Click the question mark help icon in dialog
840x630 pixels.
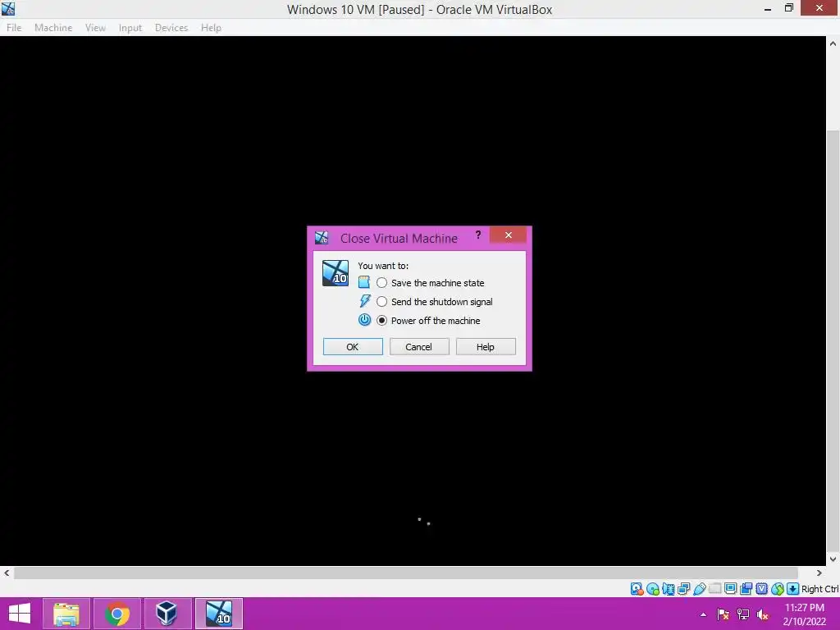(x=478, y=235)
